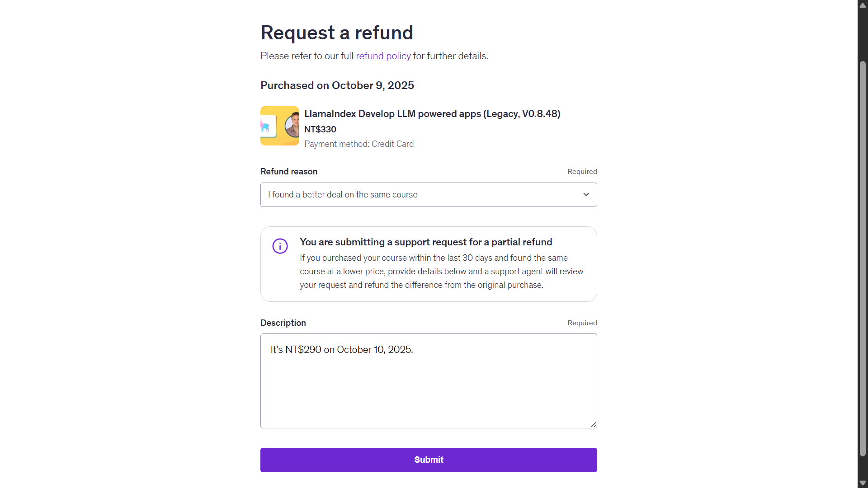Click the NT$330 course price
This screenshot has width=868, height=488.
[x=320, y=130]
